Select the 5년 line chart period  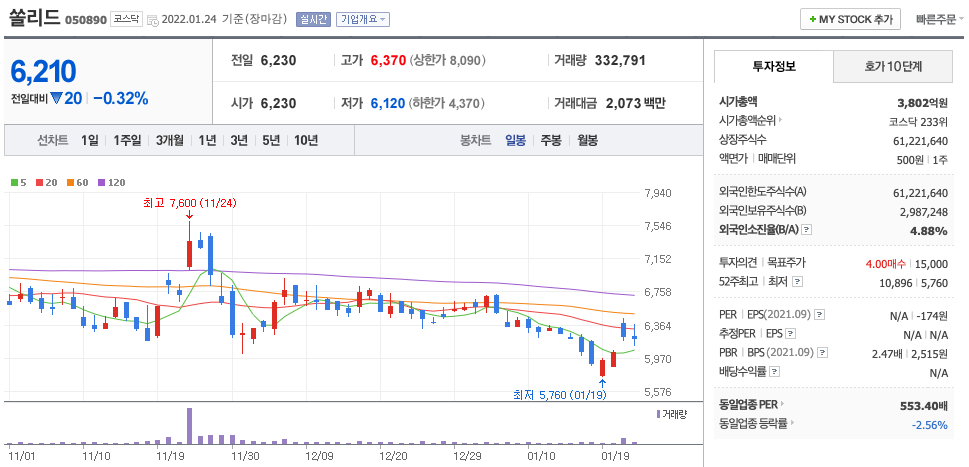(x=271, y=140)
